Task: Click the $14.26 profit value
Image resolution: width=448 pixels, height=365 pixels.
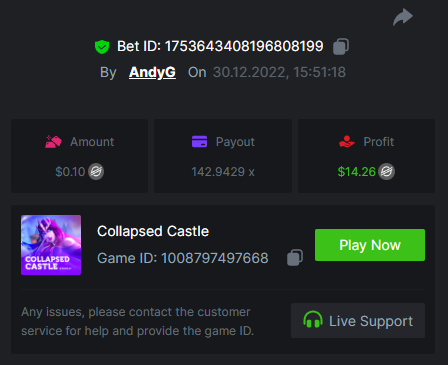Action: 356,172
